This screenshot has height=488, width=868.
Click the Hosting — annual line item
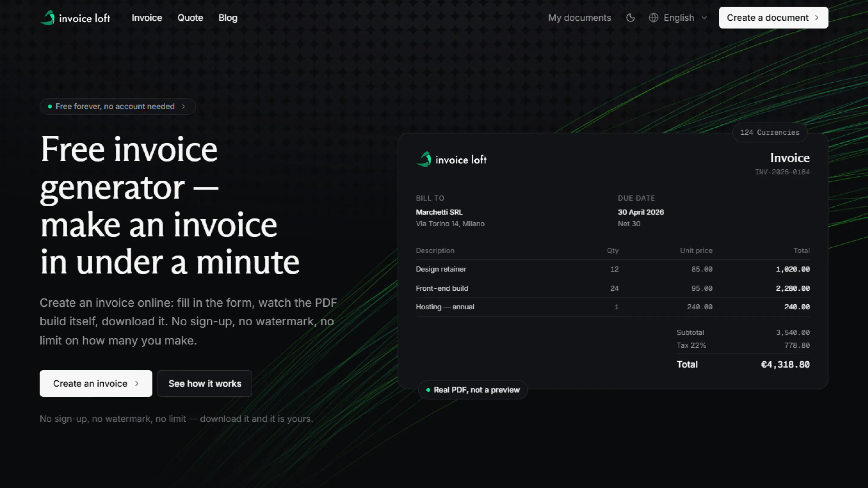pos(445,307)
